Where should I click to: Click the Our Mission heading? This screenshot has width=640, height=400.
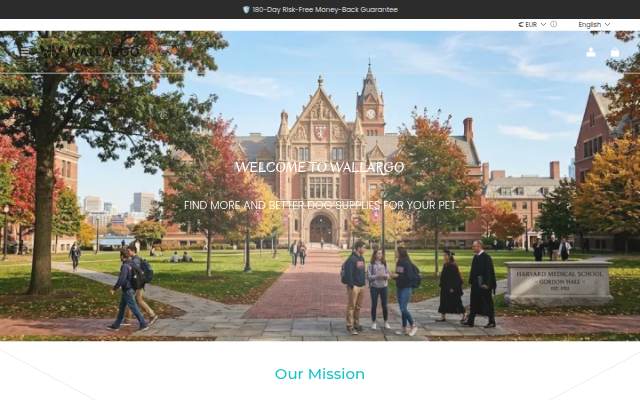coord(320,374)
